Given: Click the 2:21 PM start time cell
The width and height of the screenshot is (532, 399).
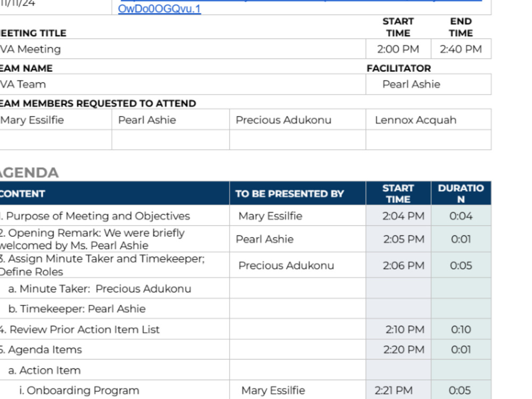Looking at the screenshot, I should click(398, 390).
